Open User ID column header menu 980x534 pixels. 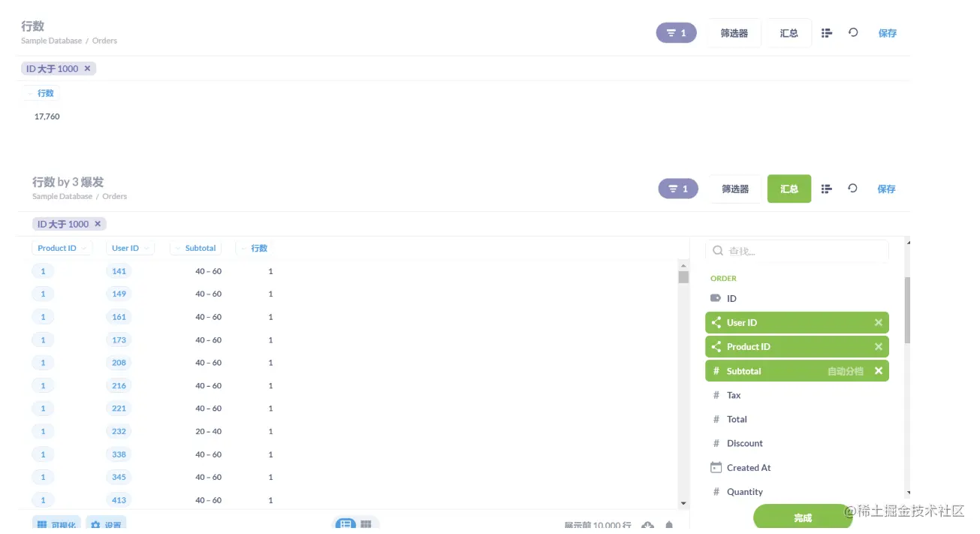[130, 248]
